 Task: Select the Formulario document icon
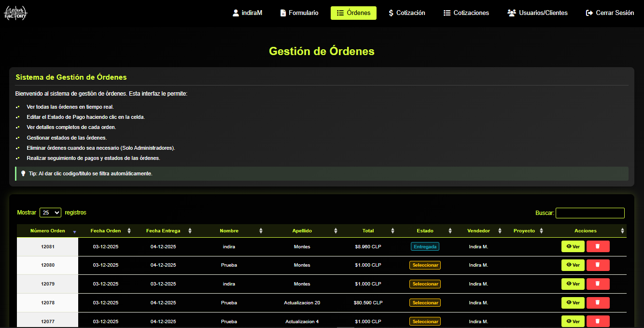(x=282, y=13)
